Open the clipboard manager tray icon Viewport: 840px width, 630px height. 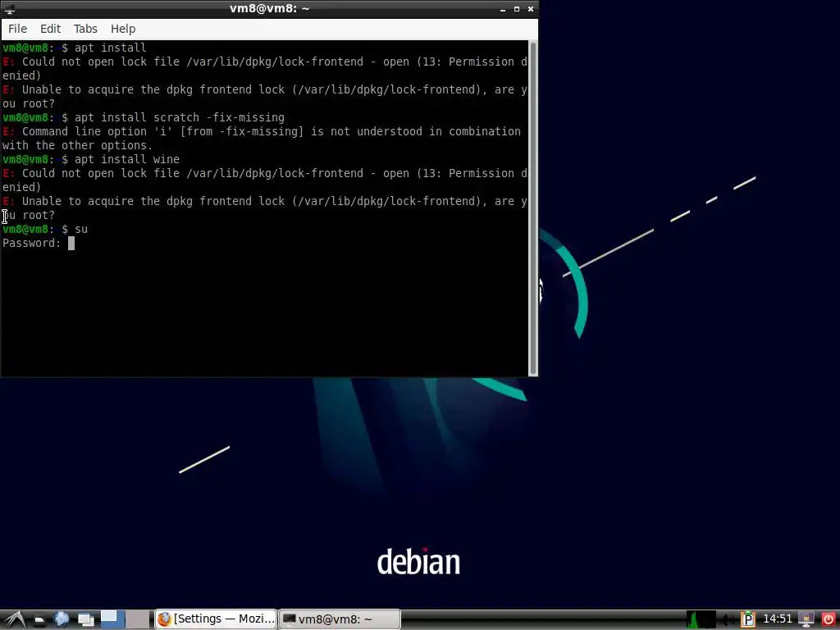click(748, 620)
